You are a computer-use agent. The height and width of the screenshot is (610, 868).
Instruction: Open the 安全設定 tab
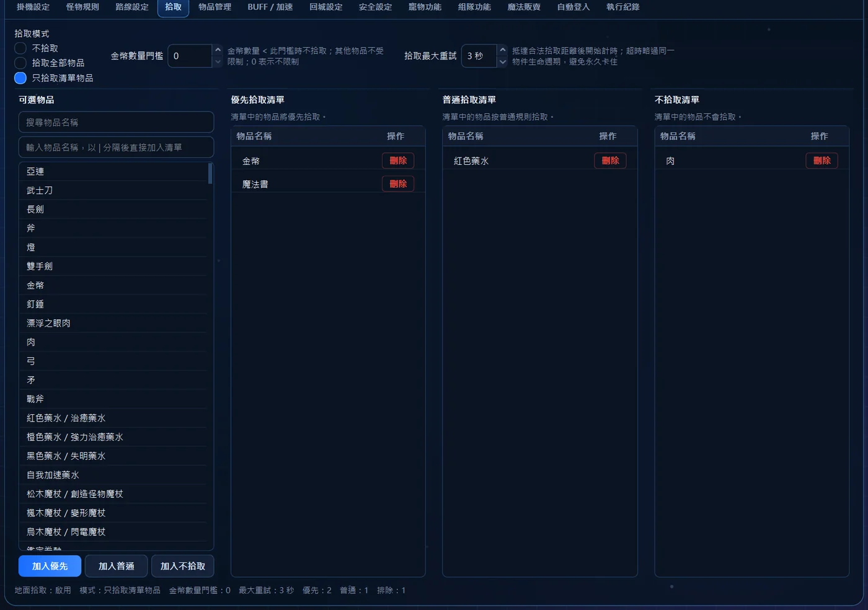tap(376, 7)
